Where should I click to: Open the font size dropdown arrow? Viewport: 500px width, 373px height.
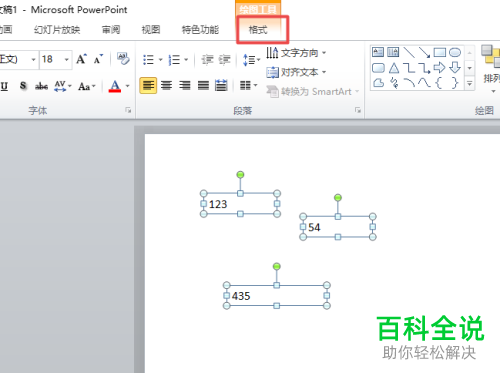coord(67,60)
